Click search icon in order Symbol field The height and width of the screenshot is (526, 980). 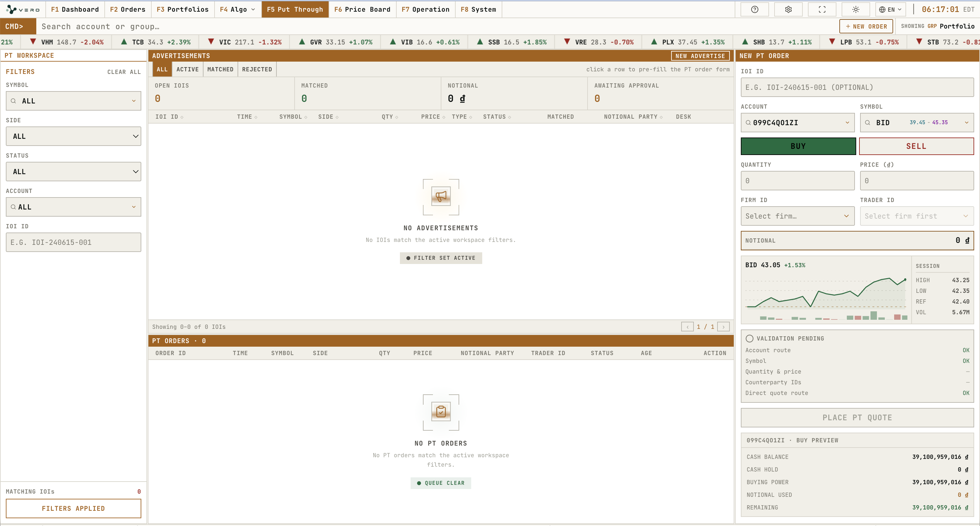click(868, 123)
